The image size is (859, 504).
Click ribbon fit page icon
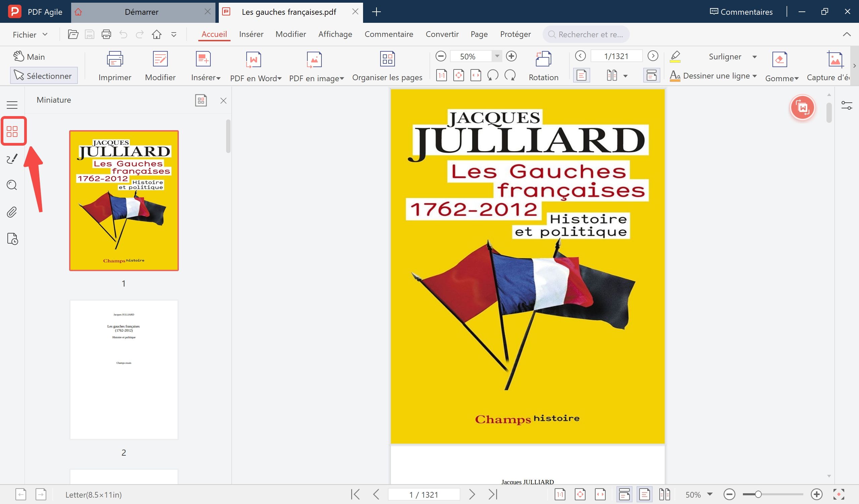[458, 75]
